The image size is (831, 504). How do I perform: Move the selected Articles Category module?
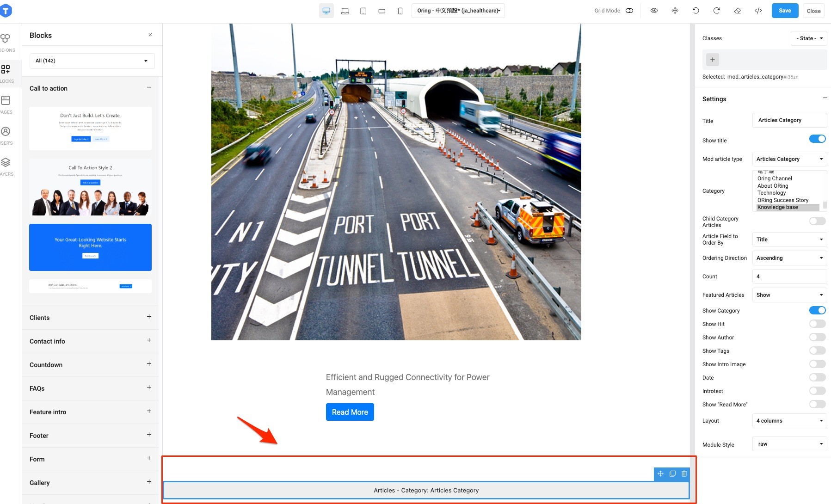(660, 473)
